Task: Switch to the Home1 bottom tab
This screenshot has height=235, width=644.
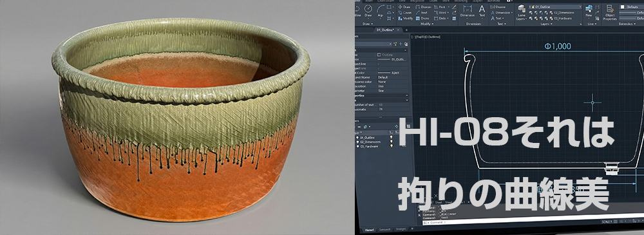Action: pyautogui.click(x=369, y=230)
